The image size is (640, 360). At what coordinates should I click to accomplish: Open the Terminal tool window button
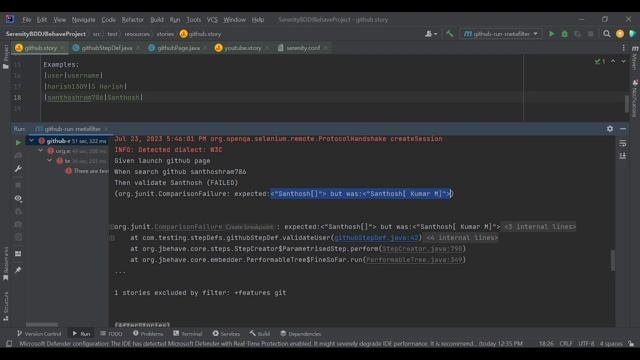187,334
